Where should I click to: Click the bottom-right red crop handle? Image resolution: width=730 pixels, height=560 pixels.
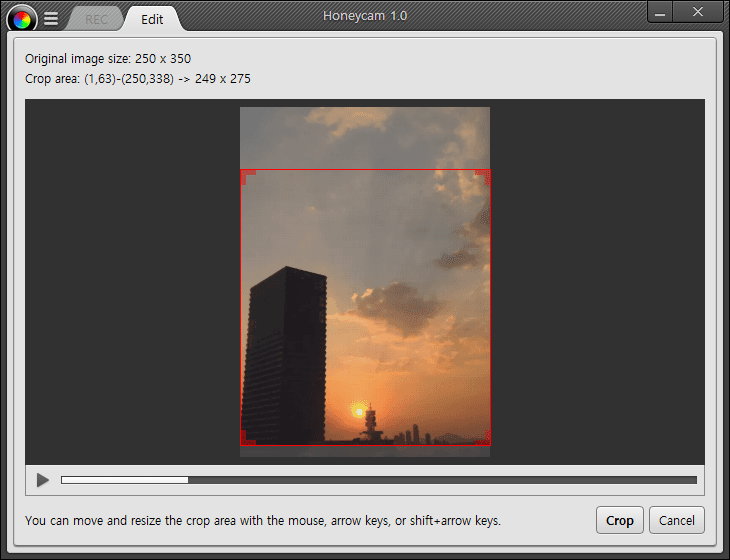click(x=485, y=439)
